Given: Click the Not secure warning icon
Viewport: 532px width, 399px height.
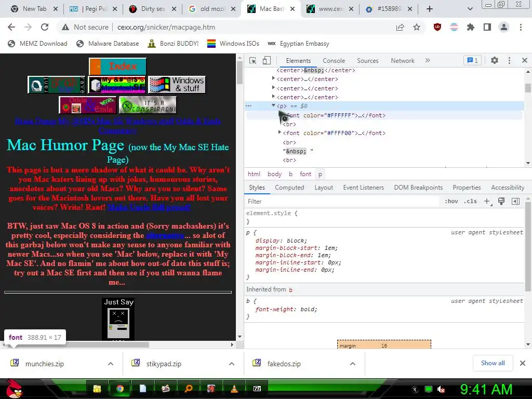Looking at the screenshot, I should coord(65,27).
